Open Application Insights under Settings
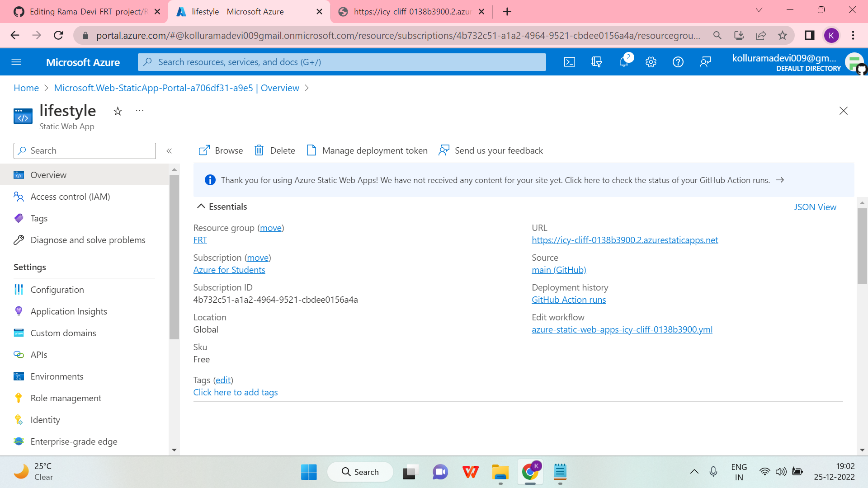This screenshot has width=868, height=488. point(68,311)
